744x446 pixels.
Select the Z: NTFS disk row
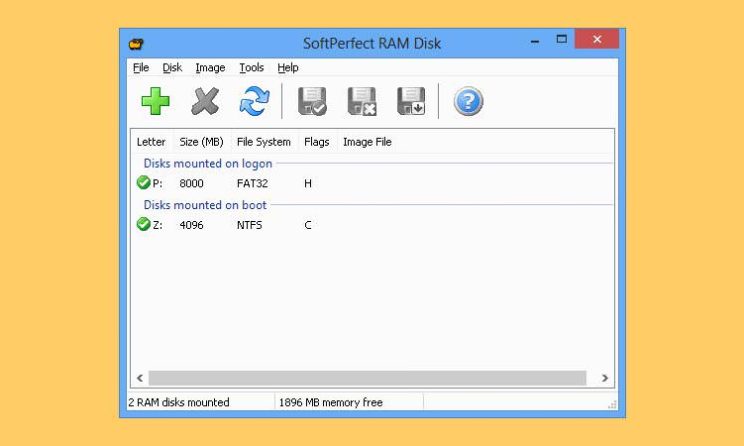(x=250, y=225)
